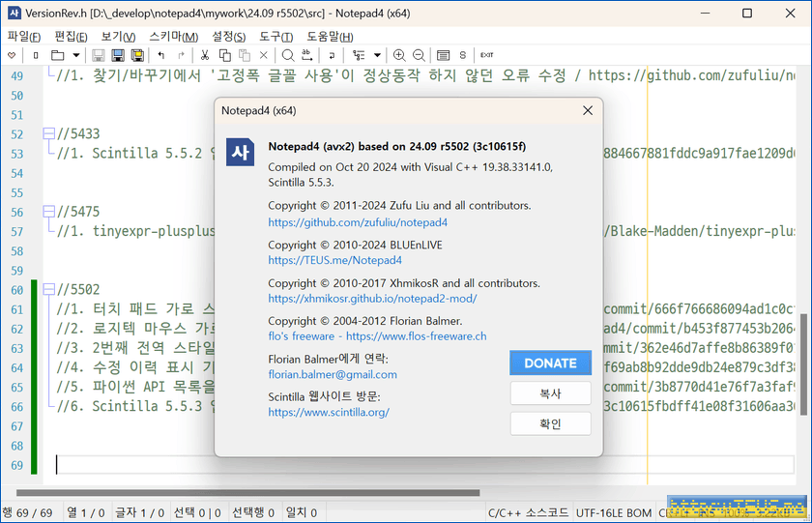Click the Favorites heart icon
Screen dimensions: 812x523
(x=12, y=55)
